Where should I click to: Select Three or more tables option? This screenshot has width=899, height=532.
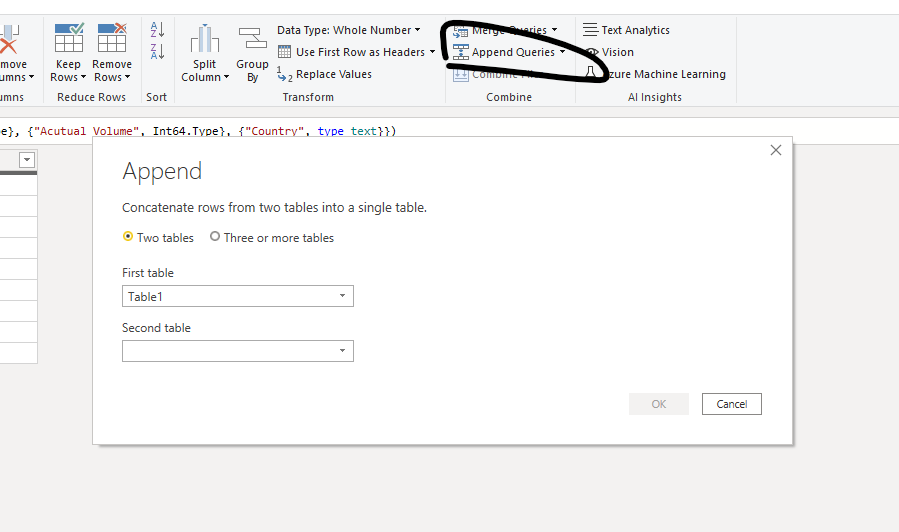215,236
